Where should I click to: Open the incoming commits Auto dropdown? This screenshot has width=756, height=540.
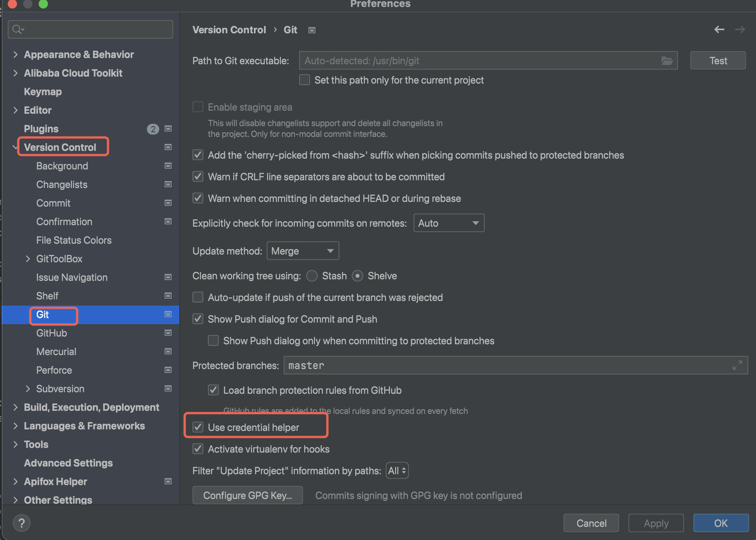(x=448, y=223)
